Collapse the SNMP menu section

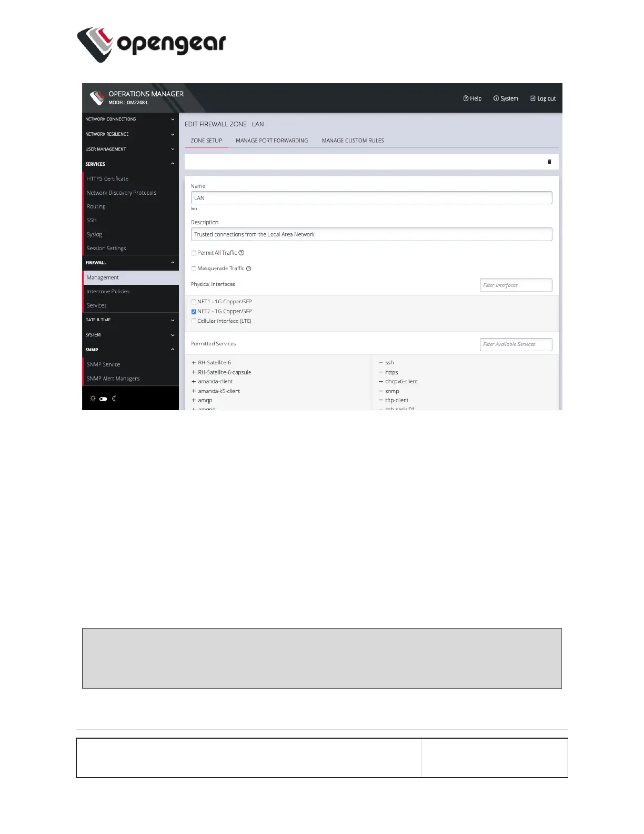pos(130,350)
